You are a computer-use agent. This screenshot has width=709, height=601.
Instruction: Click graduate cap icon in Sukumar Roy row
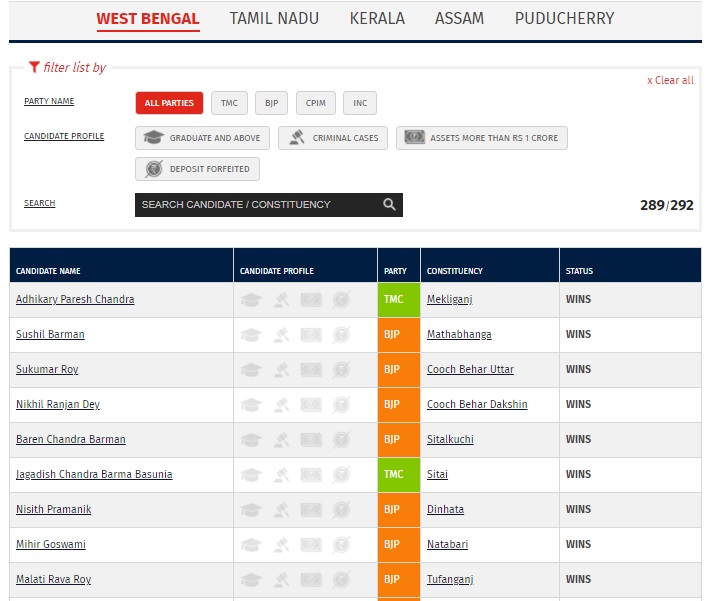(251, 370)
